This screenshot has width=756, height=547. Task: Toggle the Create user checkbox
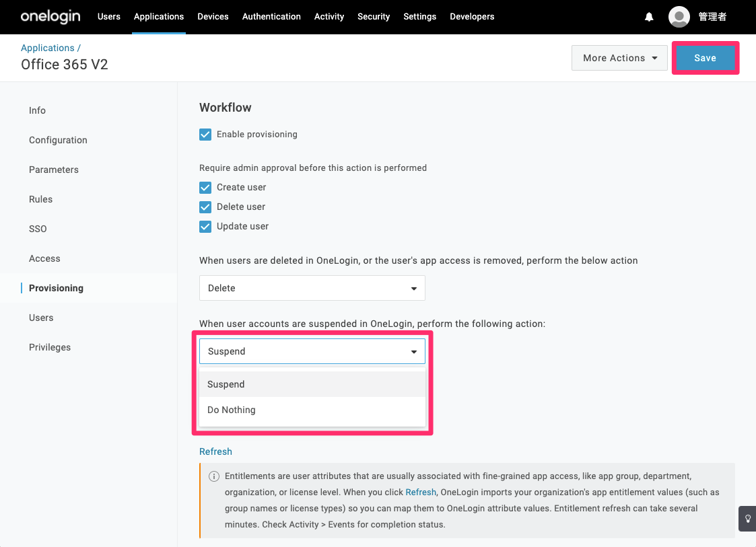click(x=205, y=188)
